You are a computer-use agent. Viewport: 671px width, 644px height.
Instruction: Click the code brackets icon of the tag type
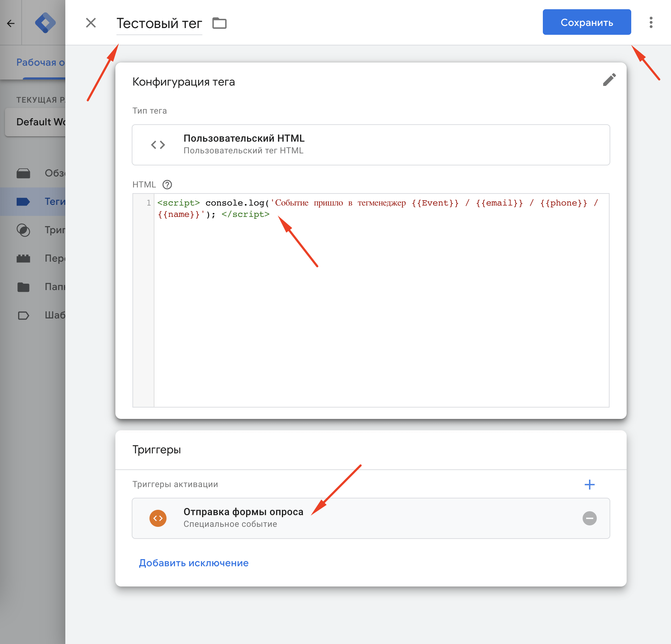(x=158, y=145)
